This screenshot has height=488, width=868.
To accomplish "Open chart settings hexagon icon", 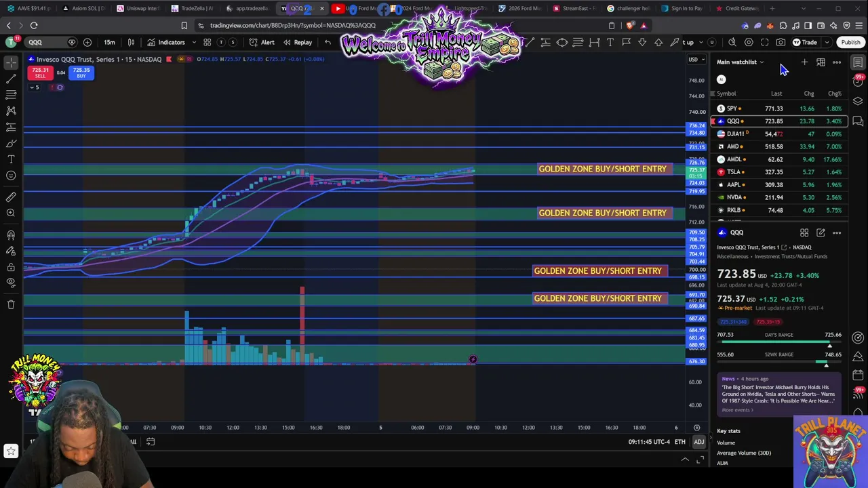I will tap(749, 42).
